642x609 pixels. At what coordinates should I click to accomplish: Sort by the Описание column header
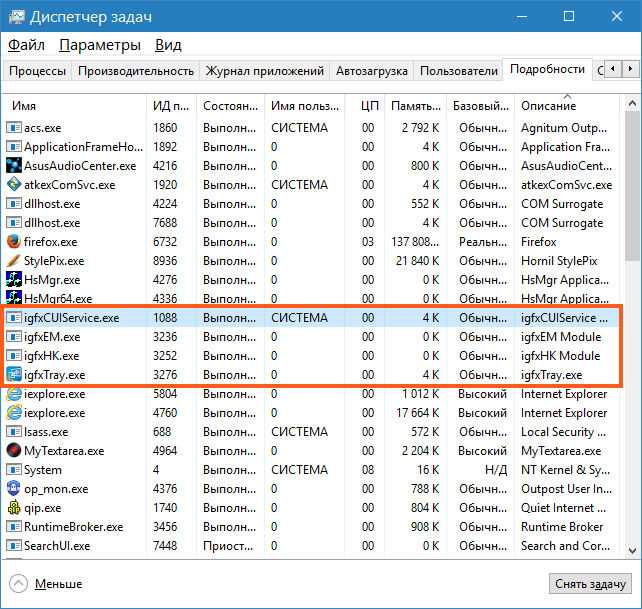567,106
